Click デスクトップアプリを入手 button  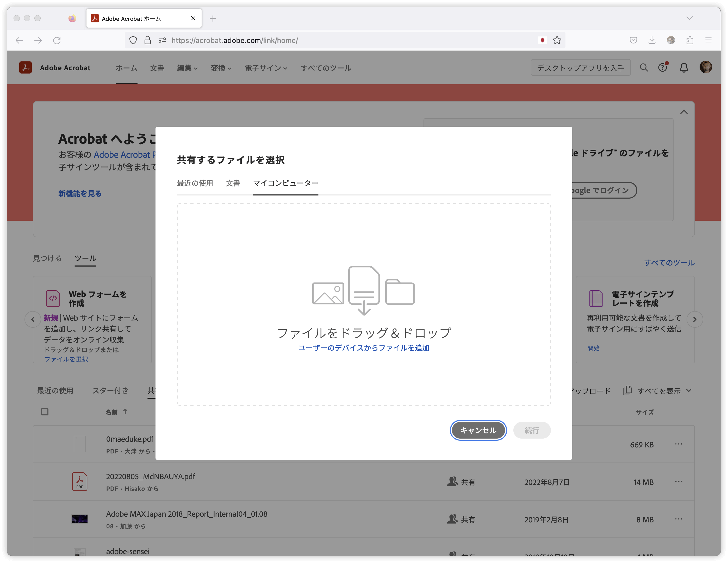(x=580, y=68)
